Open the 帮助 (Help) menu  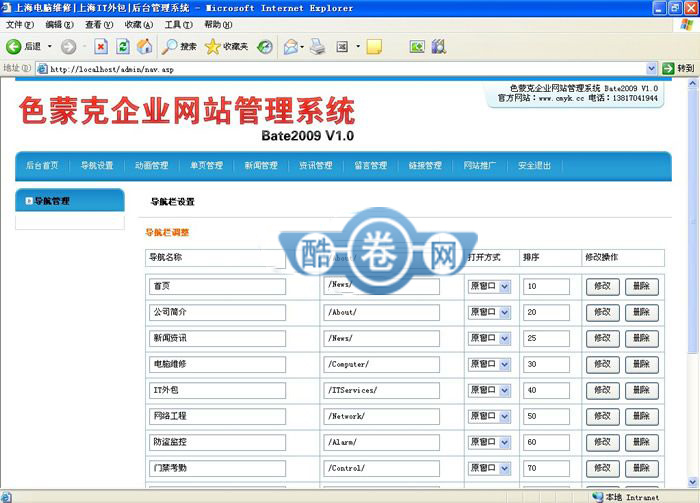pos(218,25)
